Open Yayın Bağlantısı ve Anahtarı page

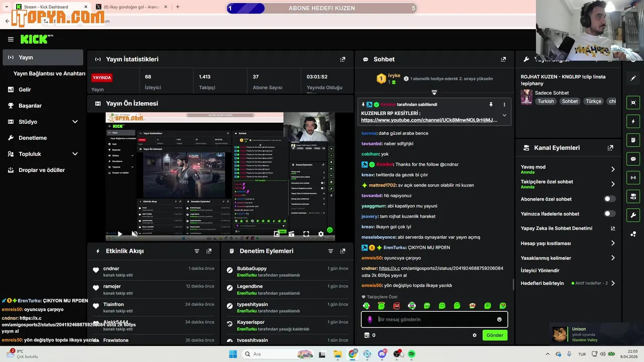coord(49,73)
